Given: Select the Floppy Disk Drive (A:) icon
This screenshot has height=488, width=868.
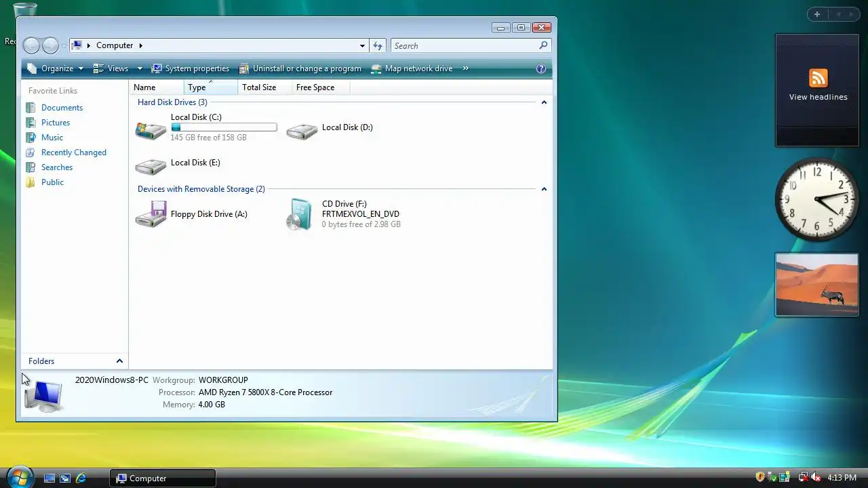Looking at the screenshot, I should click(x=151, y=214).
